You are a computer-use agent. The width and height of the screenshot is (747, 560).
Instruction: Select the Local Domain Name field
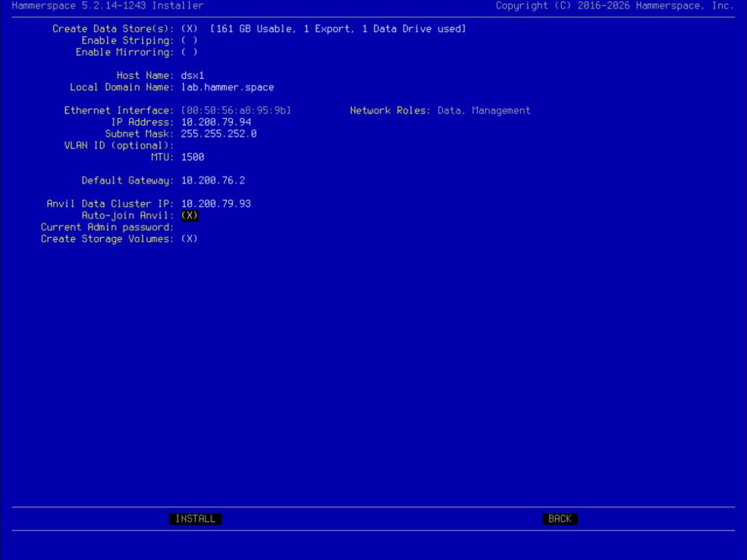point(228,87)
